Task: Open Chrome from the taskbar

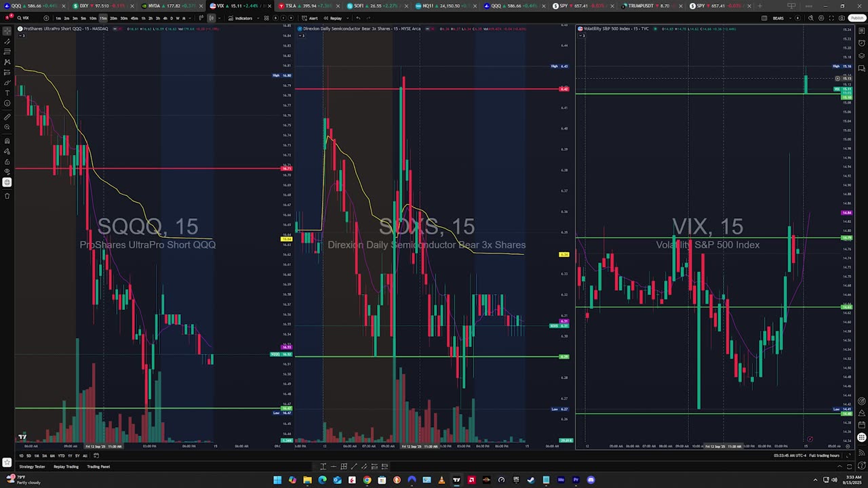Action: [x=367, y=480]
